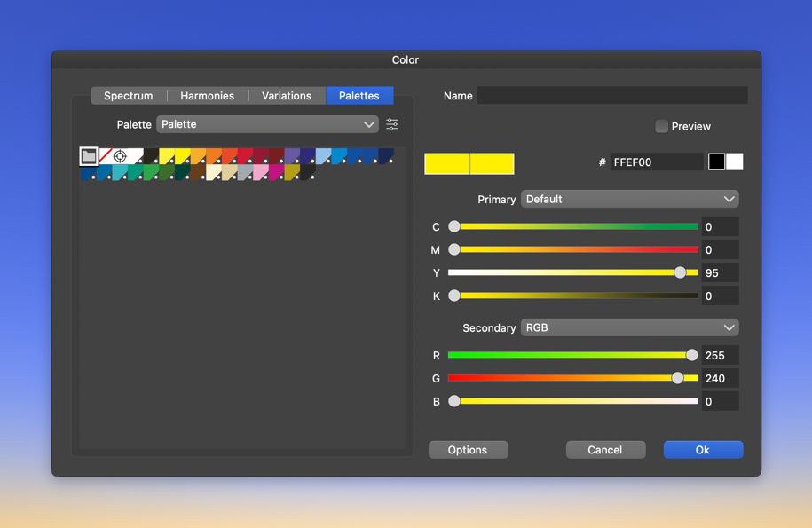
Task: Click the white swatch beside the hex field
Action: [x=734, y=162]
